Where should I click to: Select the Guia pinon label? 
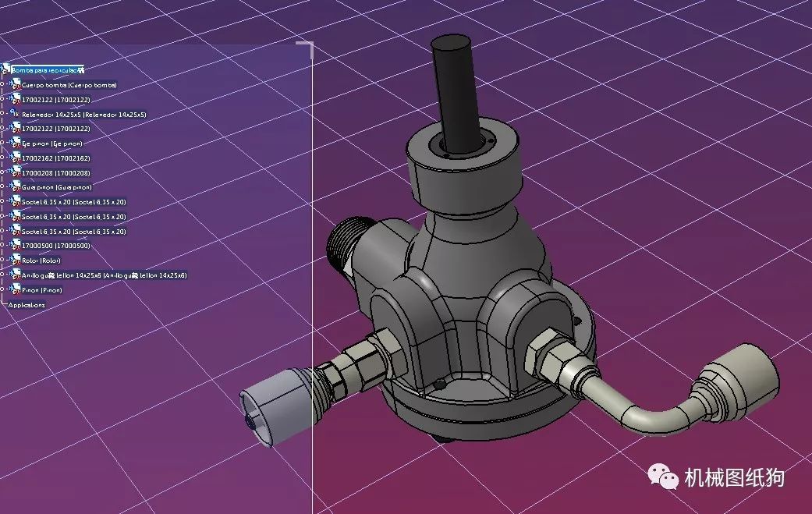point(56,187)
